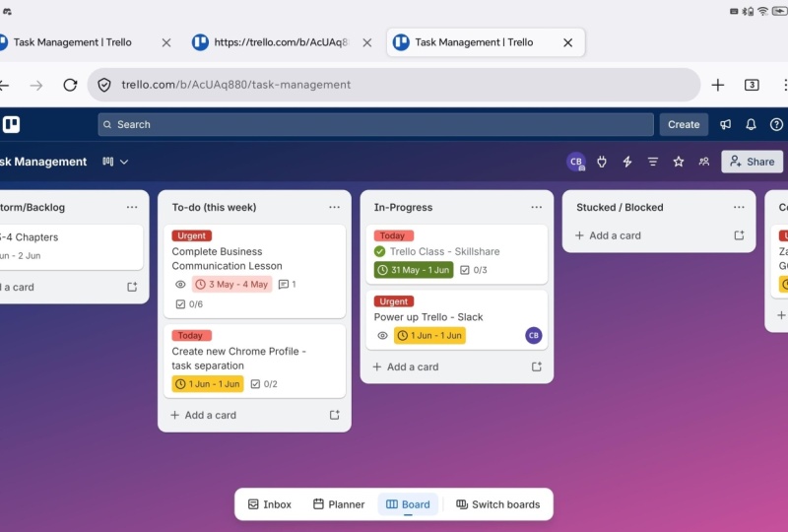The image size is (788, 532).
Task: Click the To-do (this week) list title
Action: pyautogui.click(x=214, y=207)
